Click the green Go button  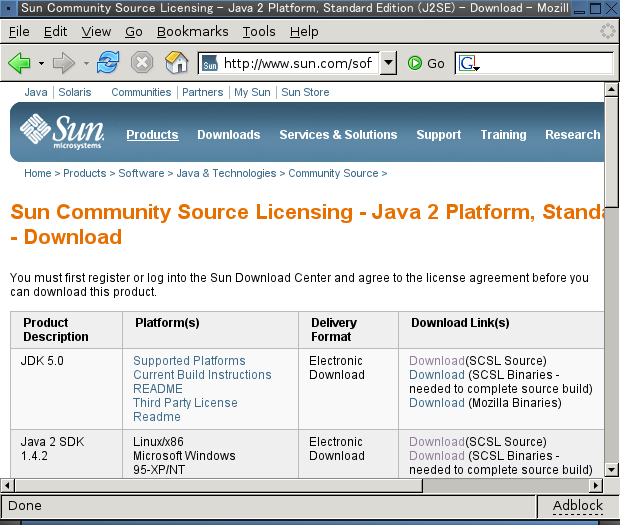point(426,63)
